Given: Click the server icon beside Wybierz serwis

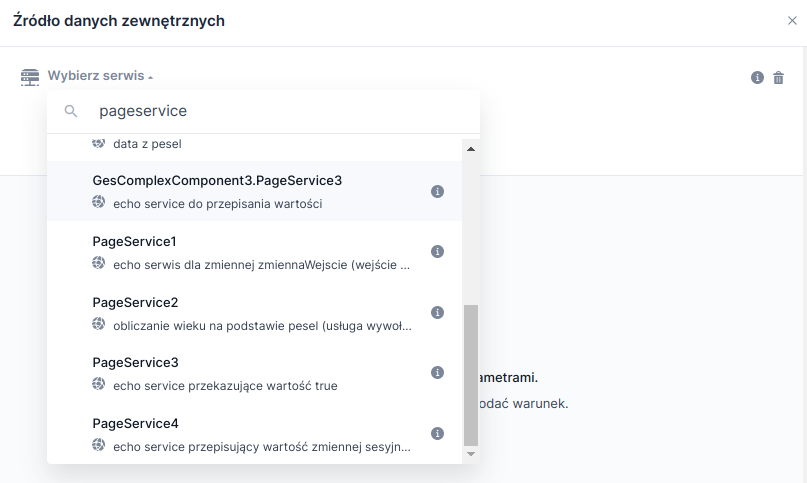Looking at the screenshot, I should tap(30, 77).
